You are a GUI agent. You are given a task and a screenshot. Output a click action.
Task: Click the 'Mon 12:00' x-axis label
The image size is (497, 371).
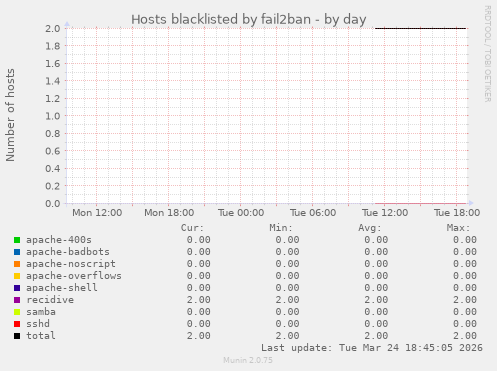[97, 213]
